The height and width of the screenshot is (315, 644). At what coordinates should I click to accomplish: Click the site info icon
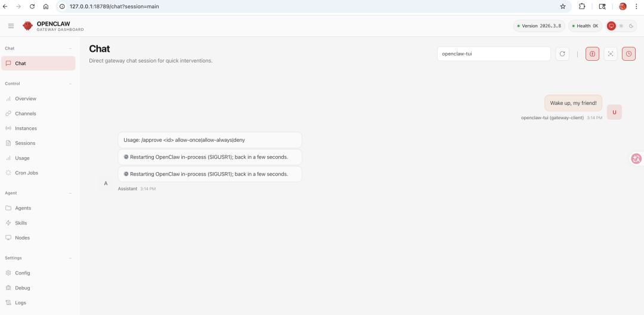tap(63, 7)
